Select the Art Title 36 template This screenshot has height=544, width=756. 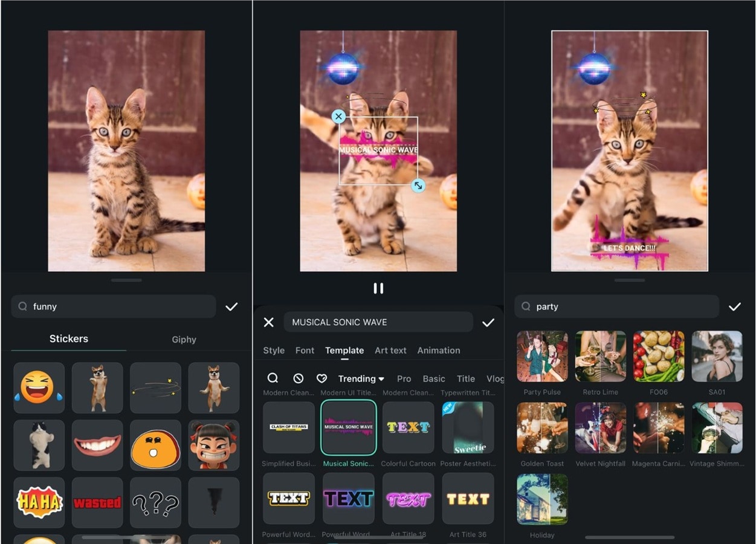pos(468,499)
